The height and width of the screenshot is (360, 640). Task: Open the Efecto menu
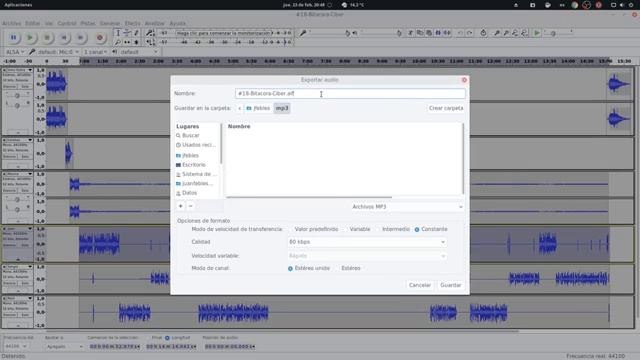132,23
